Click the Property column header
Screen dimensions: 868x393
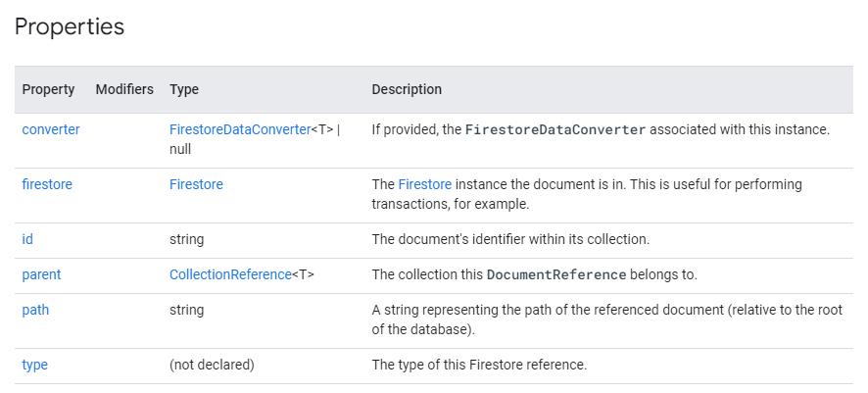48,89
